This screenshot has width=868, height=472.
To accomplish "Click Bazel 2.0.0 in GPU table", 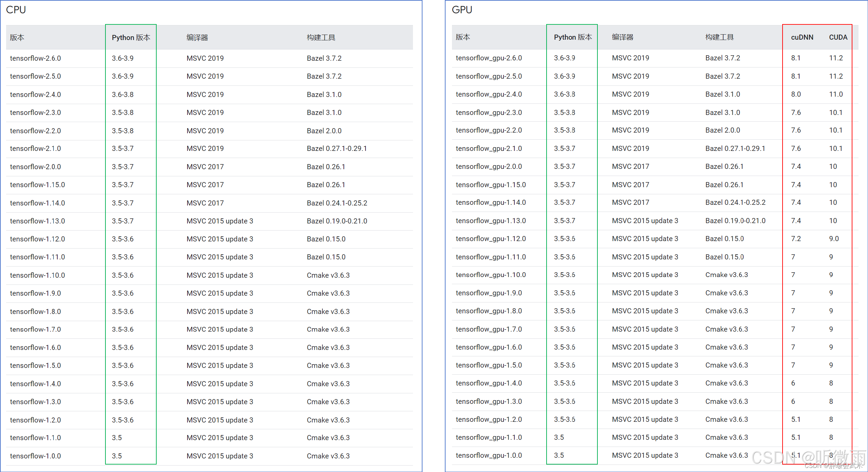I will tap(723, 130).
